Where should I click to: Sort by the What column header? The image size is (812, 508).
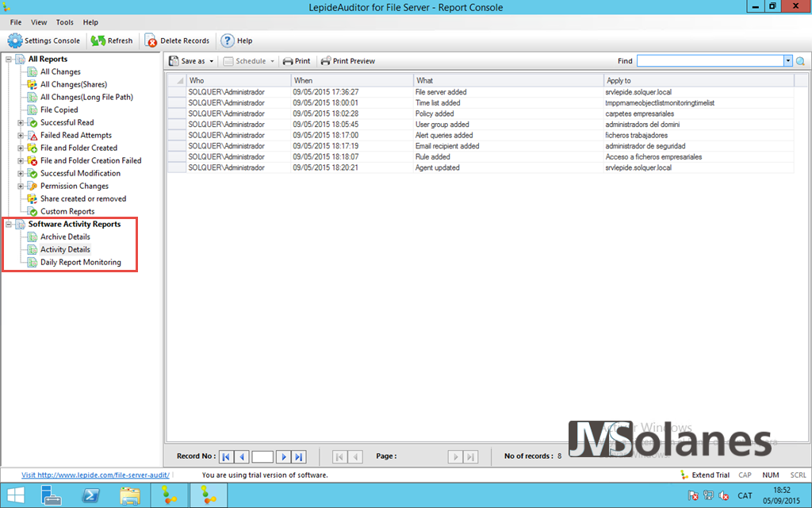pos(508,80)
